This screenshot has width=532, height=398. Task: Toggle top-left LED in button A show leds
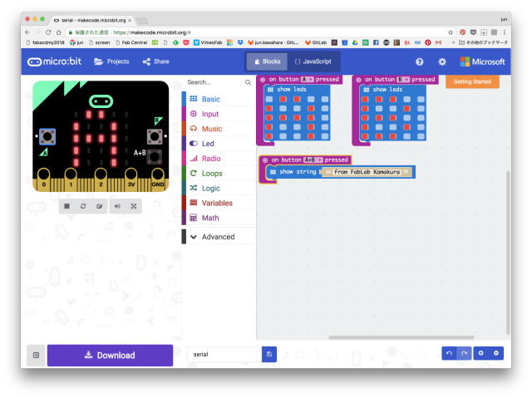click(269, 99)
